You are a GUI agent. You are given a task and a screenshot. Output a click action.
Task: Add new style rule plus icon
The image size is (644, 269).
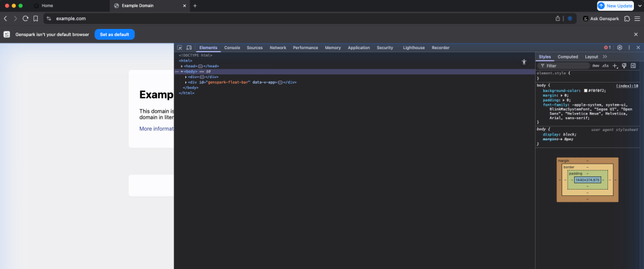click(x=615, y=66)
